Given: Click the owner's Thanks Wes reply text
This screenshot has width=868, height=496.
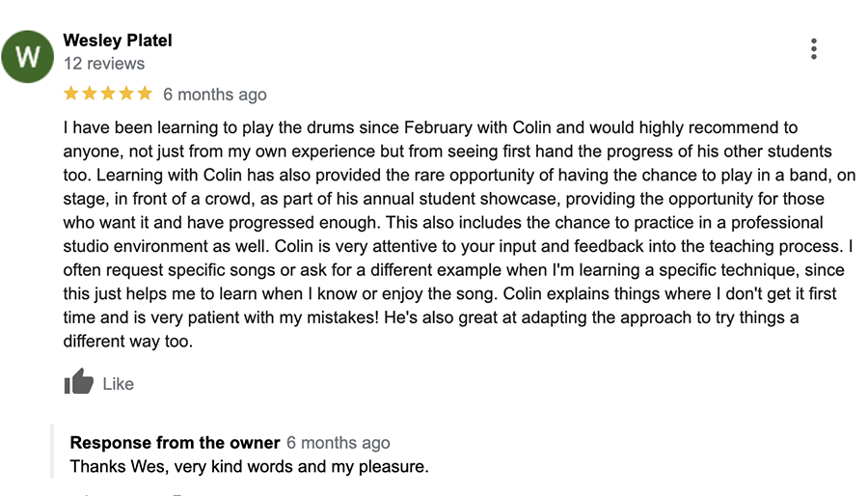Looking at the screenshot, I should coord(249,467).
